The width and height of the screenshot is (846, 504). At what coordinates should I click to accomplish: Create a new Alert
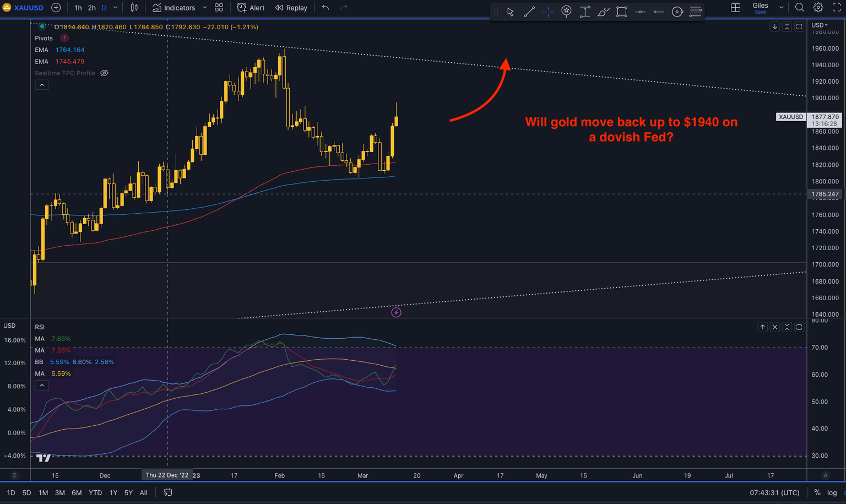pyautogui.click(x=251, y=8)
